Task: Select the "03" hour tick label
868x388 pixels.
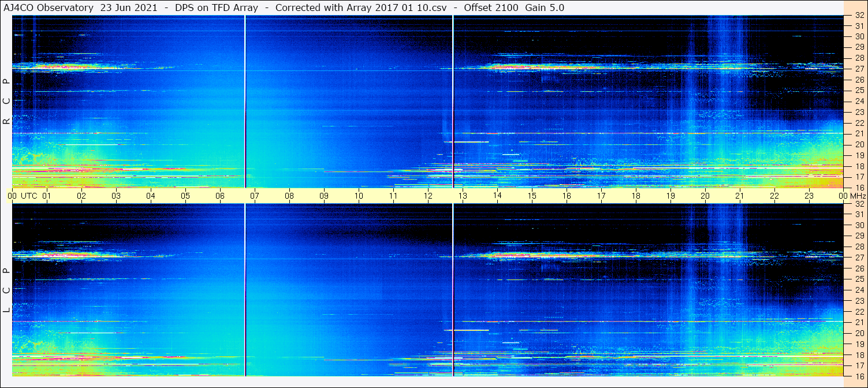Action: (116, 196)
